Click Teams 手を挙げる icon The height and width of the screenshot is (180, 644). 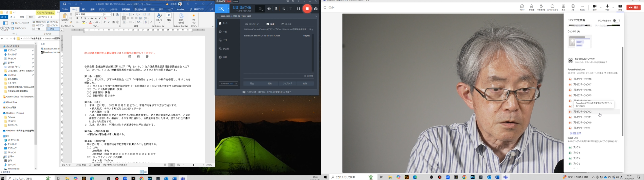(541, 7)
